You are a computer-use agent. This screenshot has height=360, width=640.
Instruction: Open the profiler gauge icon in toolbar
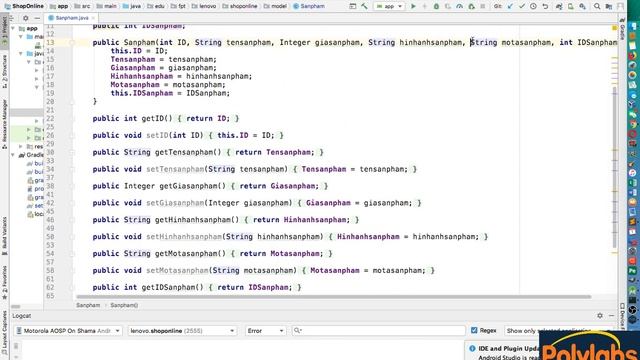460,6
